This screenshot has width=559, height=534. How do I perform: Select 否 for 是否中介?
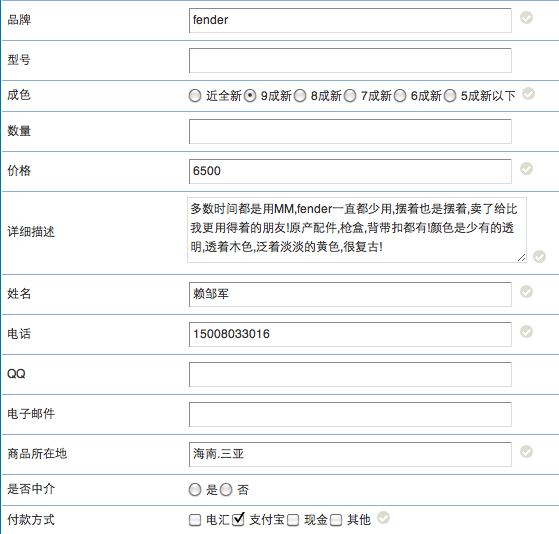(x=226, y=489)
